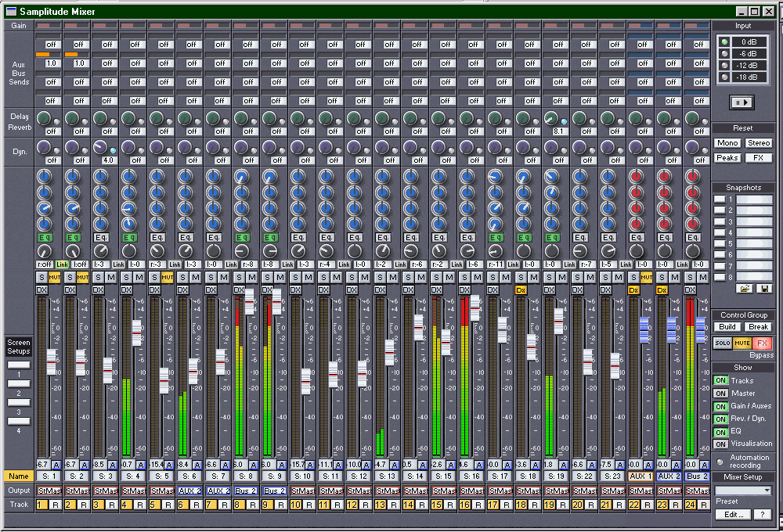
Task: Select screen setup button 4
Action: point(19,421)
